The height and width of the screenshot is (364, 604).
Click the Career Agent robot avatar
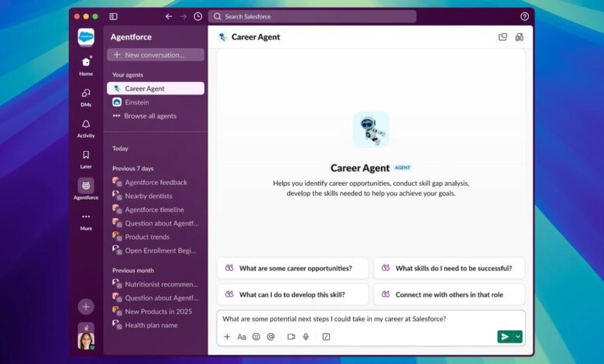click(x=371, y=129)
